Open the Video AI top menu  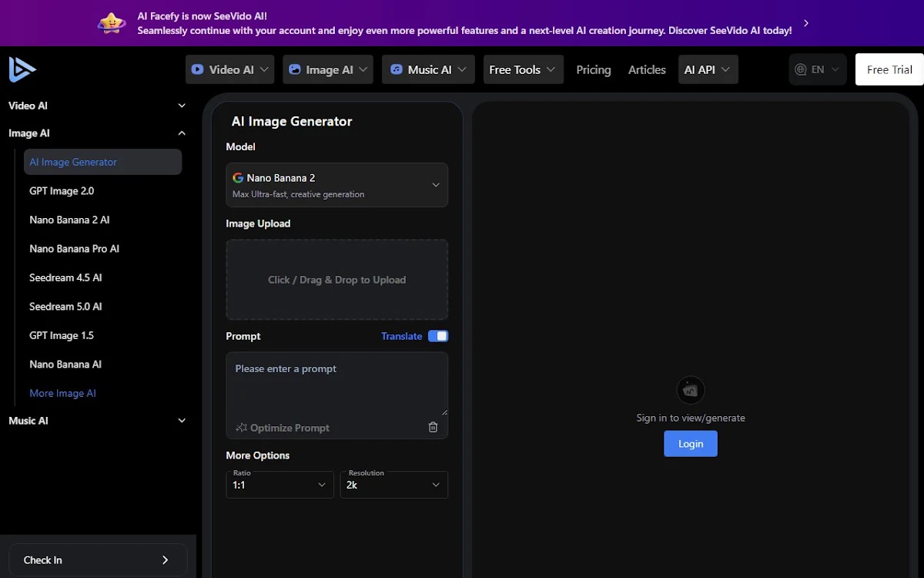pos(230,69)
